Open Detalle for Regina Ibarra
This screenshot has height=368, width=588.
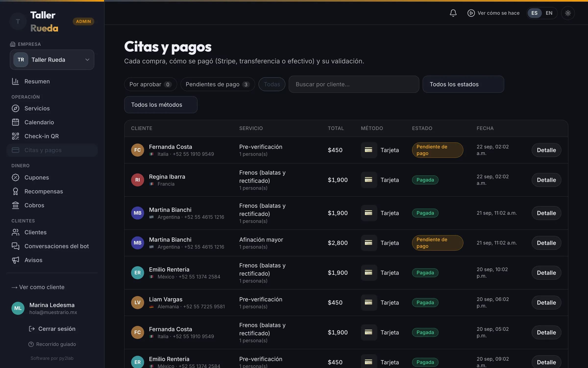(x=546, y=180)
